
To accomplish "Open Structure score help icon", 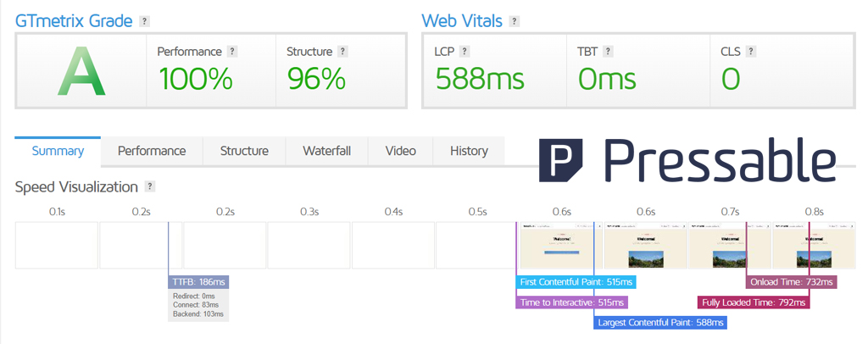I will point(342,52).
